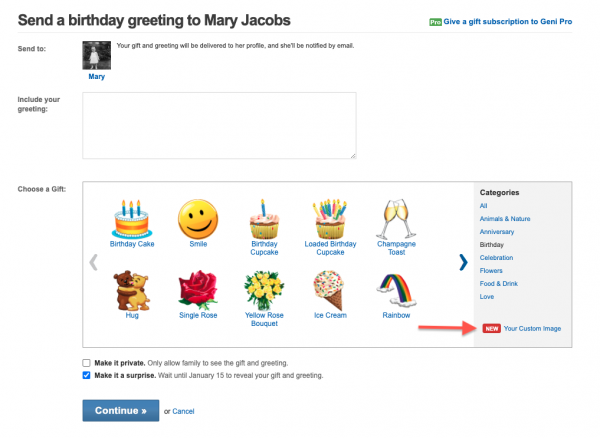
Task: Click the Cancel link
Action: tap(183, 411)
